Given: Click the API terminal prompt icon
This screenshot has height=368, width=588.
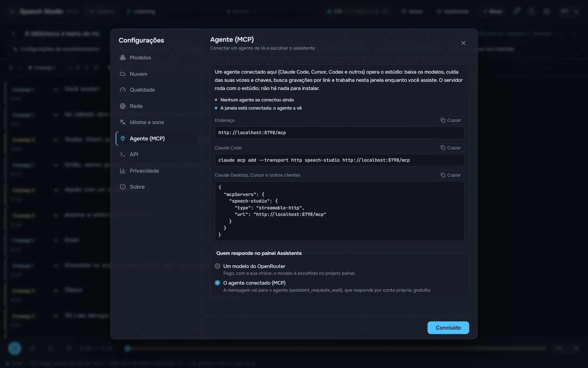Looking at the screenshot, I should (x=123, y=154).
